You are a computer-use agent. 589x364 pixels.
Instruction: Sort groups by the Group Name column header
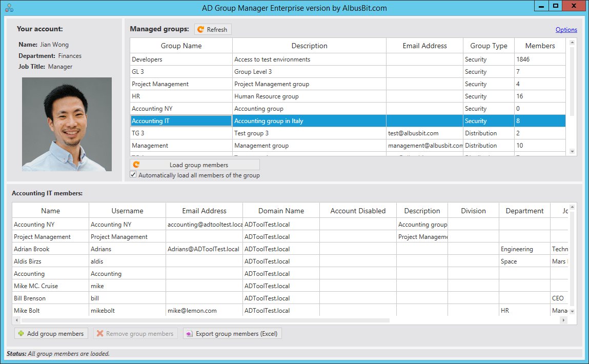tap(180, 45)
